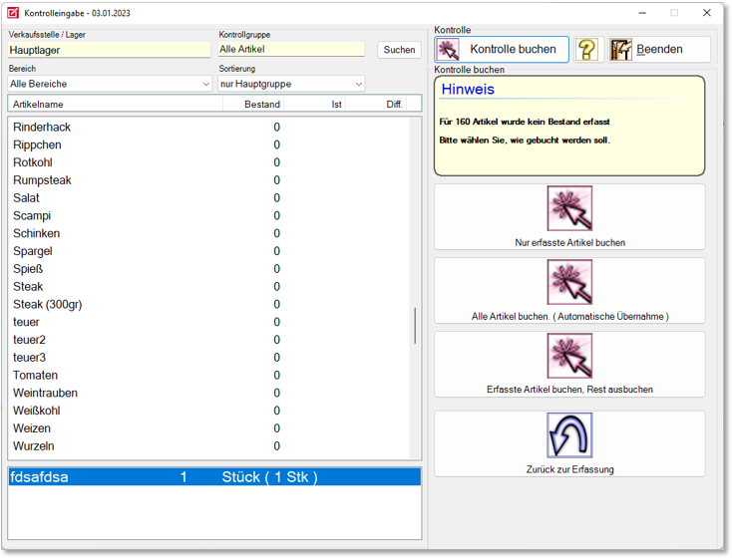Viewport: 732px width, 560px height.
Task: Select the Rumpsteak row
Action: point(208,180)
